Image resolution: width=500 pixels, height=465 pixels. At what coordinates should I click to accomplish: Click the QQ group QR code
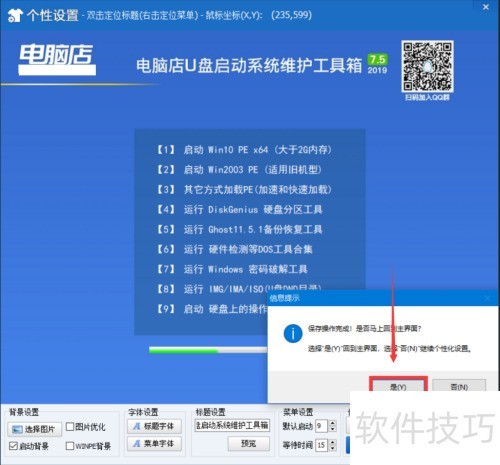427,66
